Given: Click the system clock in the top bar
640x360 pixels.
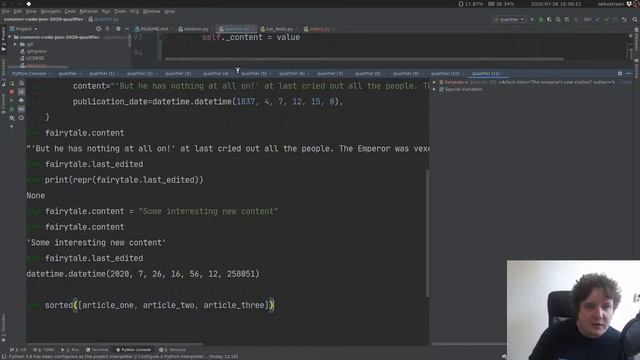Looking at the screenshot, I should point(555,4).
